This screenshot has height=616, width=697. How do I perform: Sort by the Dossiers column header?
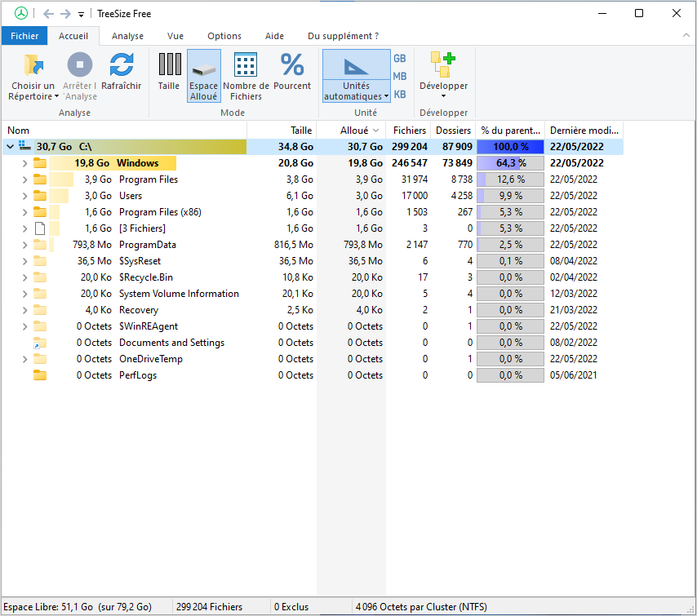tap(453, 131)
